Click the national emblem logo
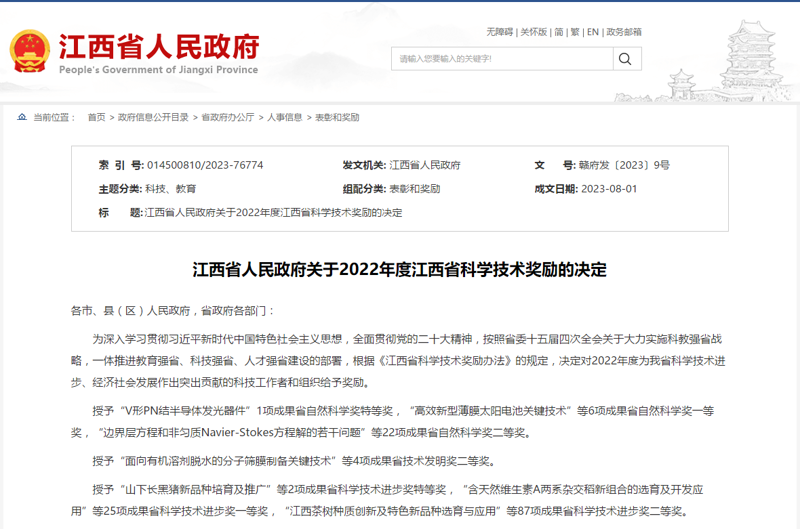 click(30, 52)
